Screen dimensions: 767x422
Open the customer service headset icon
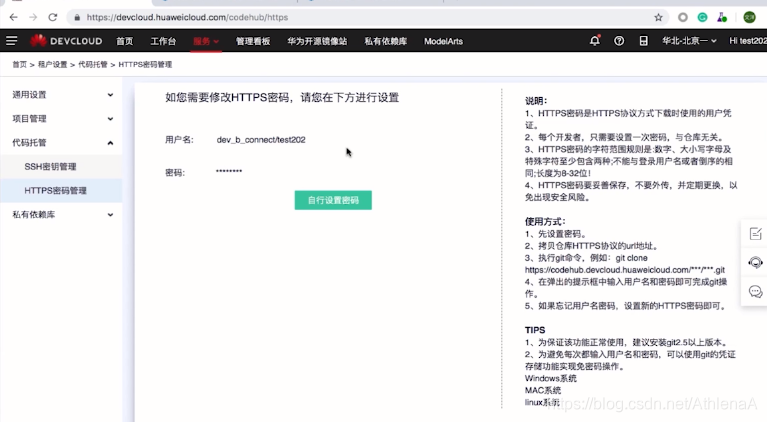click(x=755, y=263)
